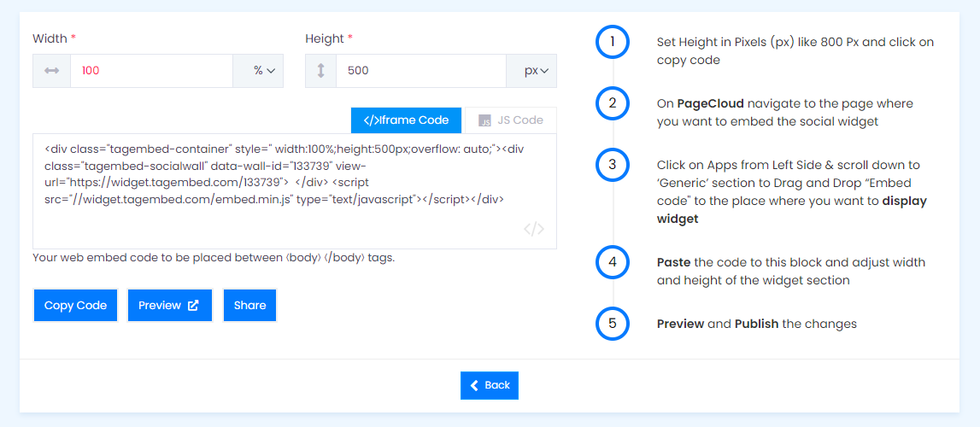This screenshot has height=427, width=980.
Task: Focus the Height input showing 500
Action: tap(421, 71)
